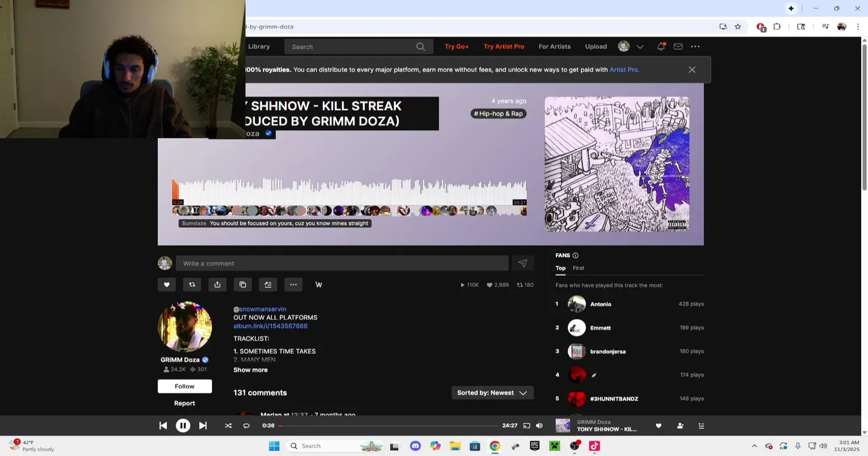Open Windows Start menu
This screenshot has height=456, width=868.
274,446
